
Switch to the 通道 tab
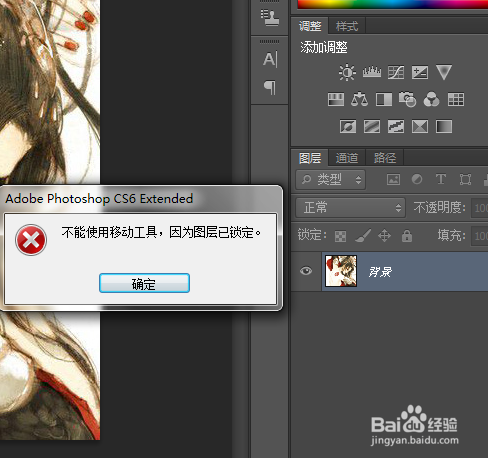(x=347, y=158)
